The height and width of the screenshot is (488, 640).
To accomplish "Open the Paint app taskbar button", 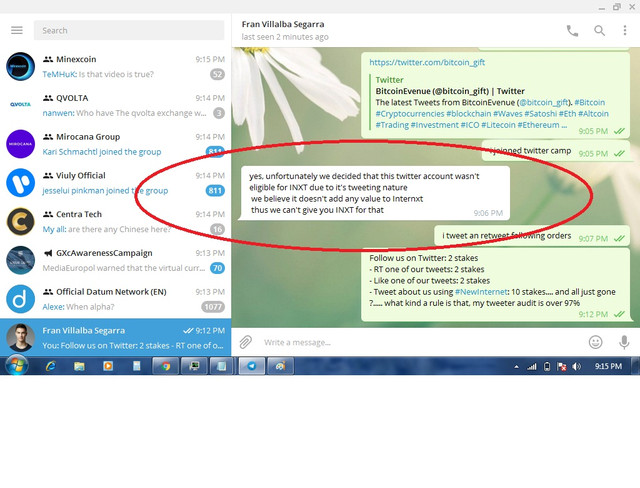I will pyautogui.click(x=280, y=366).
